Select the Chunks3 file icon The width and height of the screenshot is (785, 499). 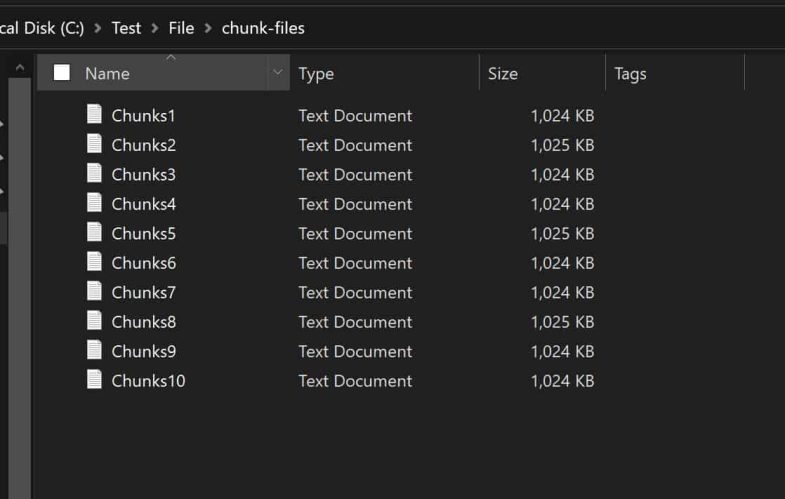point(94,173)
